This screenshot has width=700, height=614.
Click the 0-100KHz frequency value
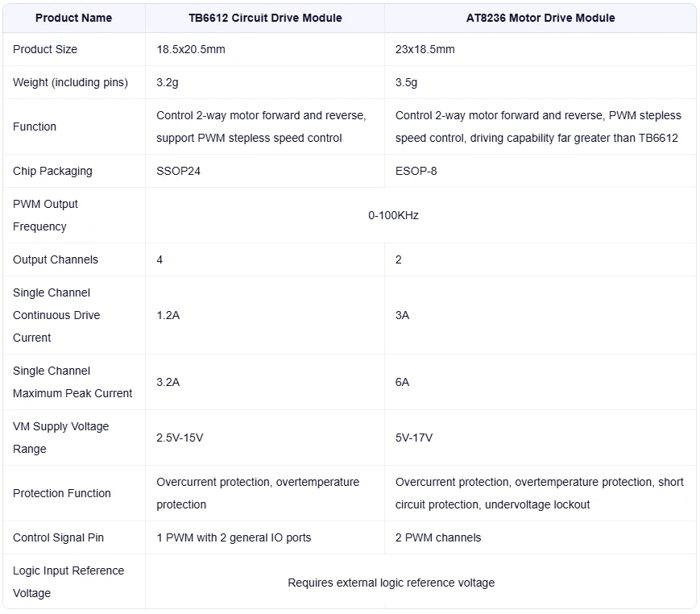point(393,215)
